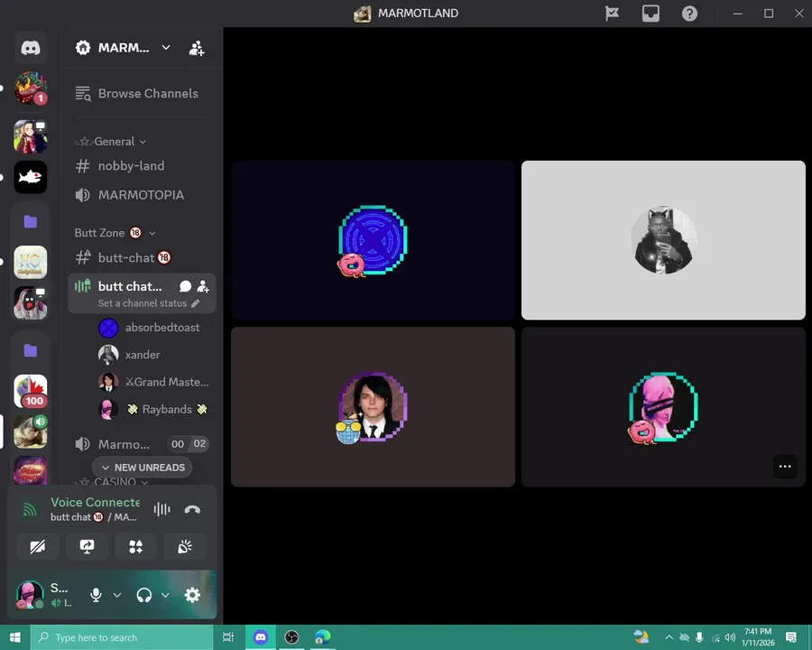This screenshot has width=812, height=650.
Task: Click the invite icon on butt chat voice channel
Action: [x=203, y=286]
